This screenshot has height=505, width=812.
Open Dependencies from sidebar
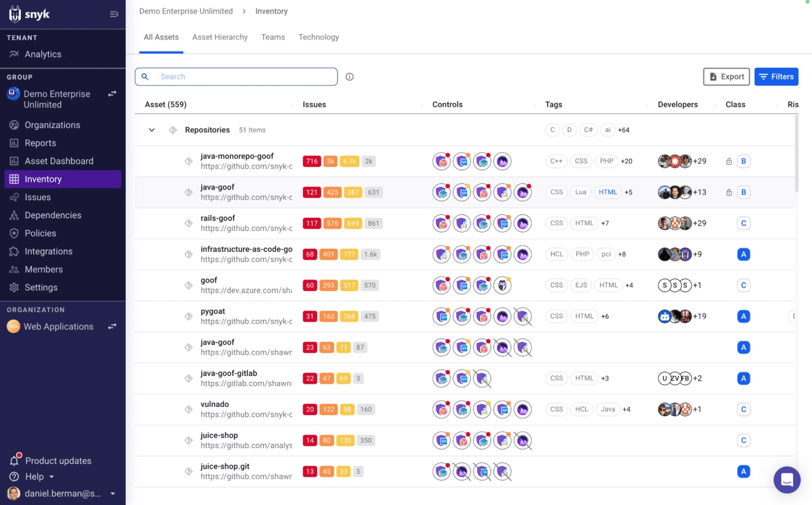(x=53, y=215)
